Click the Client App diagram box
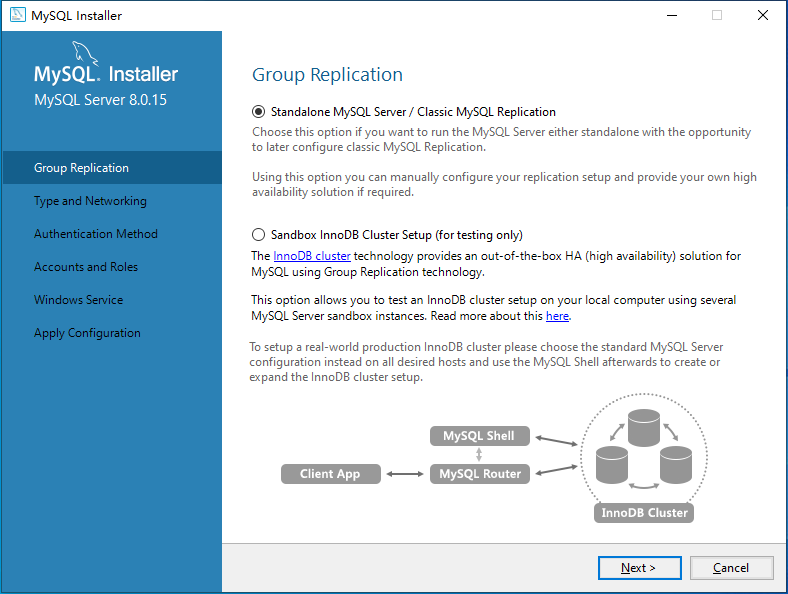Screen dimensions: 788x594 [331, 474]
